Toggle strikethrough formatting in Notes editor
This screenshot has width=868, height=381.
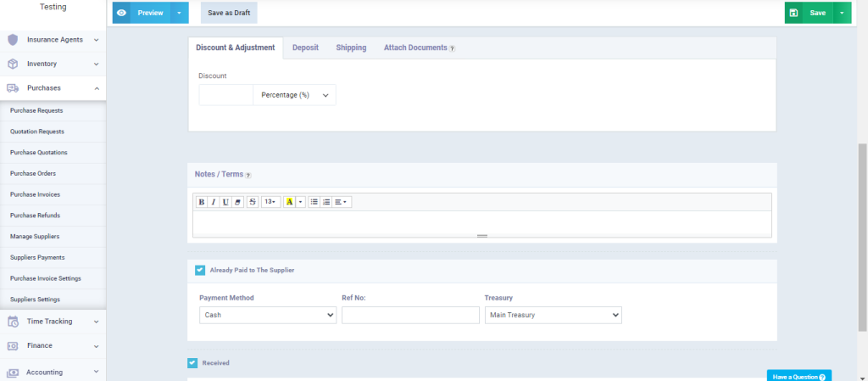tap(253, 202)
